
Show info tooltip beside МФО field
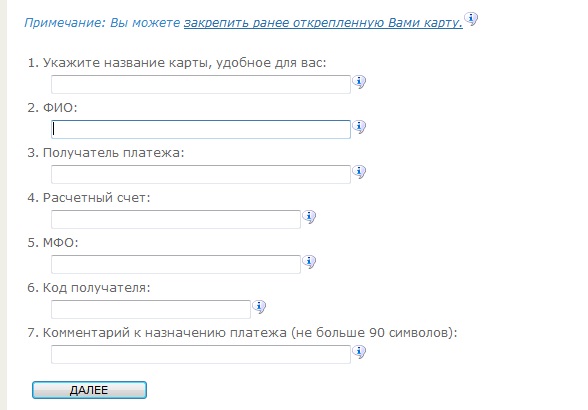click(309, 261)
